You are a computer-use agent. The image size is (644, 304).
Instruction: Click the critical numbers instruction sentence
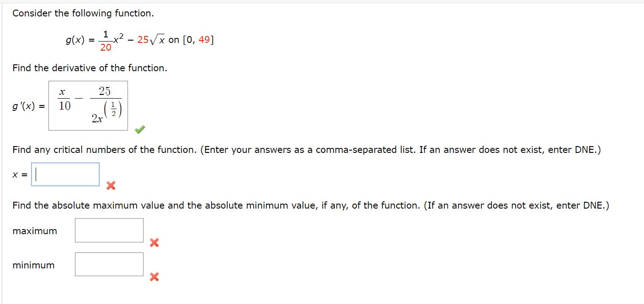click(x=306, y=150)
